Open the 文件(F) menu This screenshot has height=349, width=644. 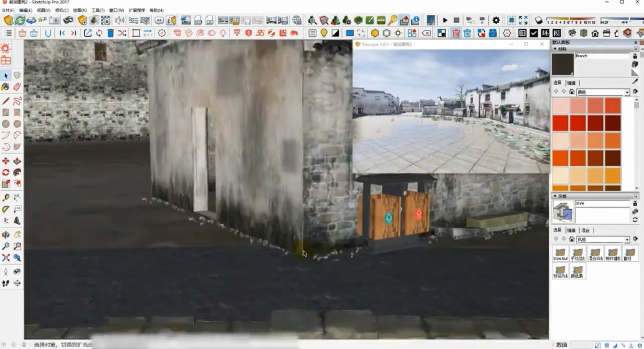click(x=8, y=10)
